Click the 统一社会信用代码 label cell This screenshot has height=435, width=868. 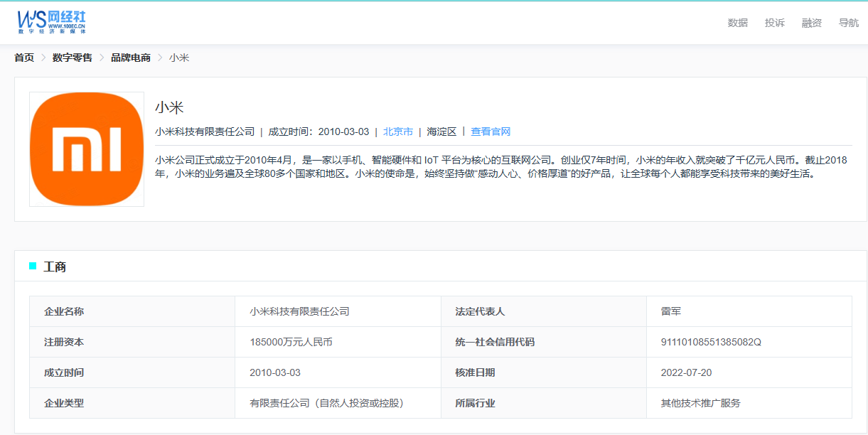(x=544, y=342)
